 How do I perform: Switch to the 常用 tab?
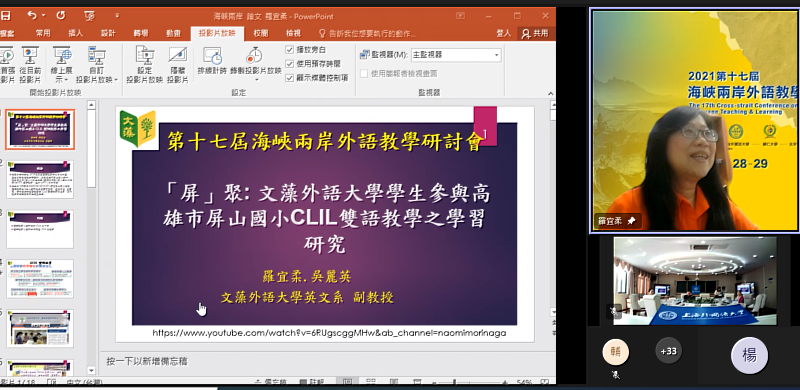pyautogui.click(x=43, y=33)
